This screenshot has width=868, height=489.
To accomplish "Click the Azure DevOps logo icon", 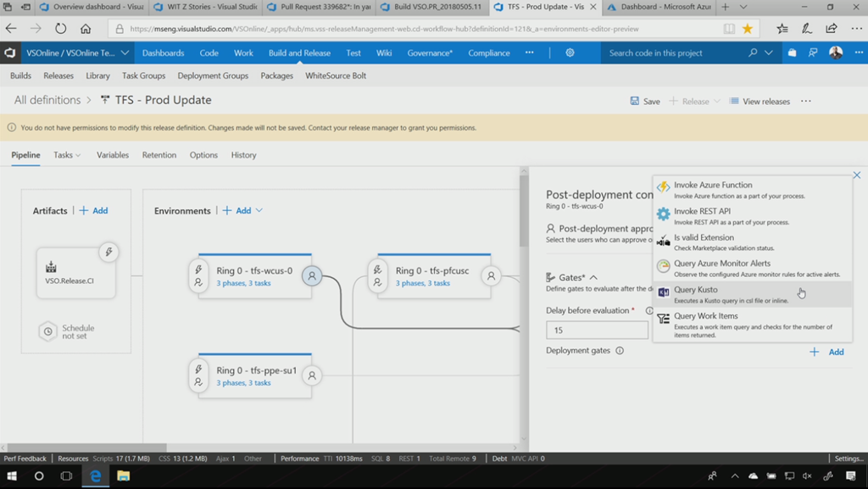I will click(10, 53).
